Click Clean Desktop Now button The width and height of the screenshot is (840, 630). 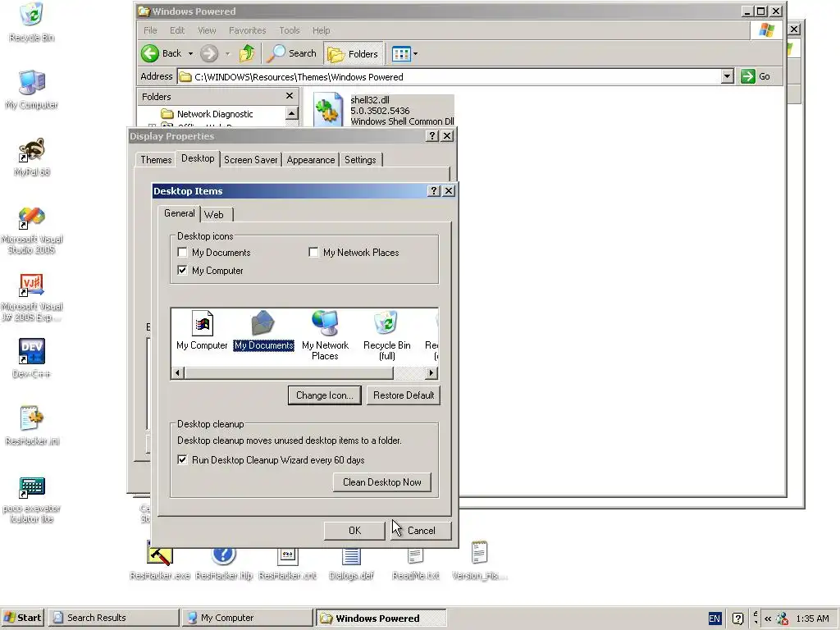382,482
